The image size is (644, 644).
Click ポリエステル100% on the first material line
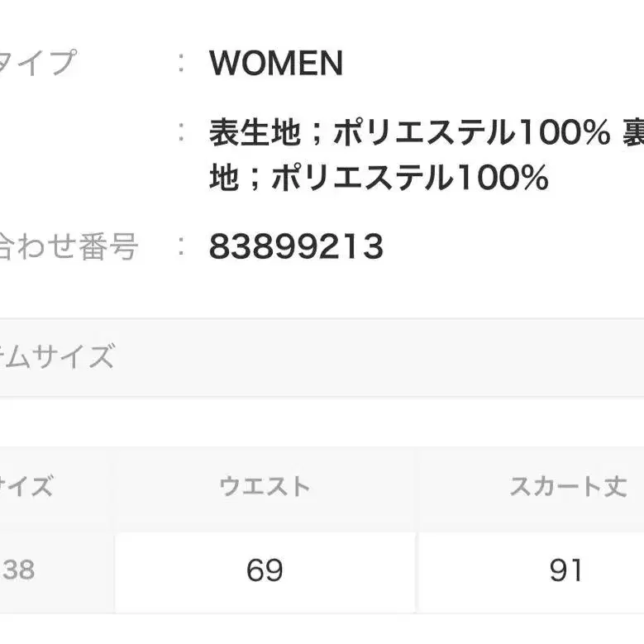point(471,132)
